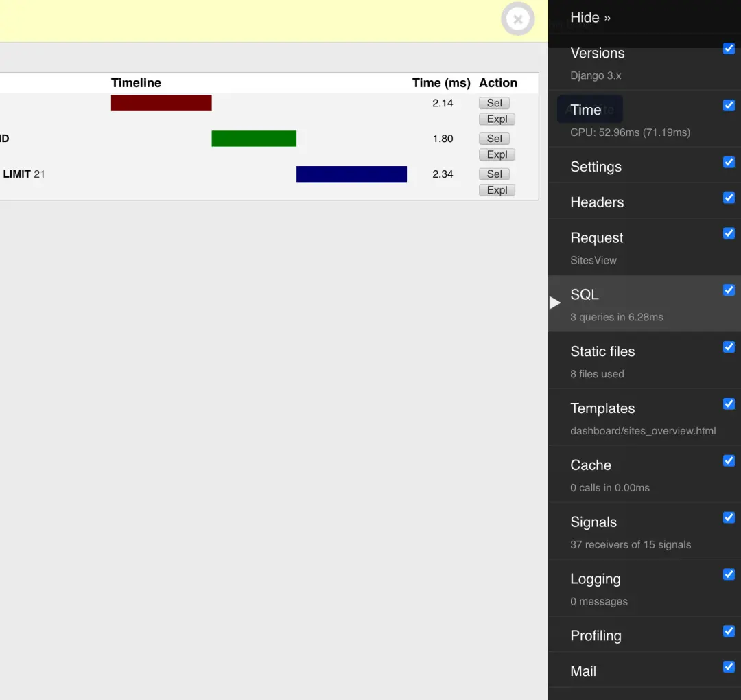Open the Templates panel

[x=602, y=408]
